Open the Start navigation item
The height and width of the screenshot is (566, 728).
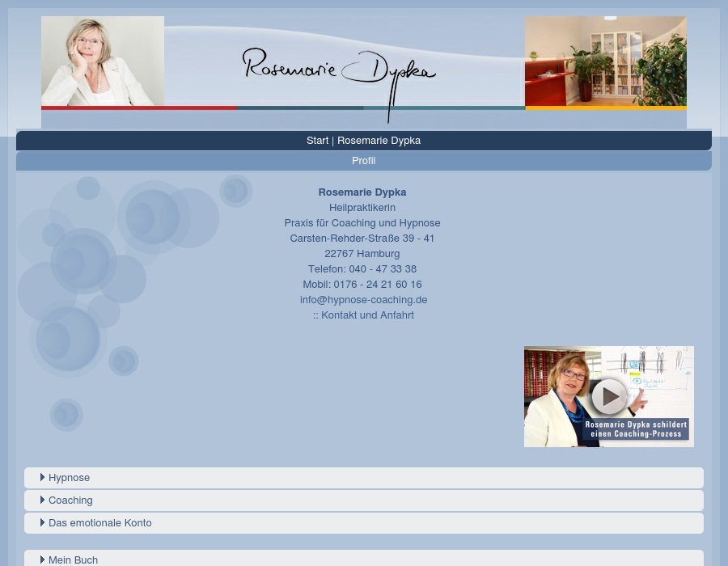click(317, 140)
